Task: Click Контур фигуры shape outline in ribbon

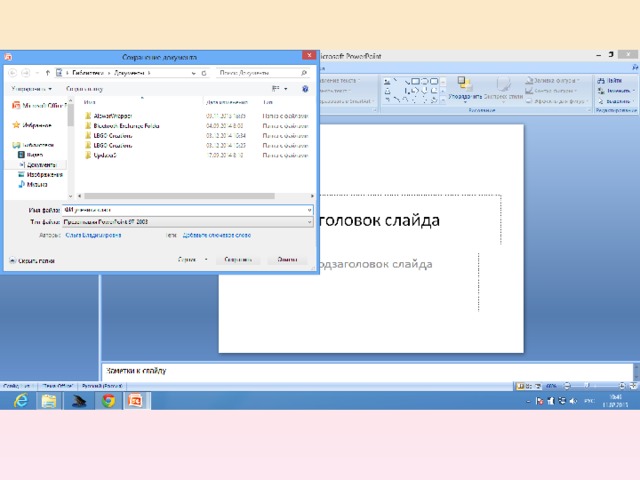Action: [x=551, y=91]
